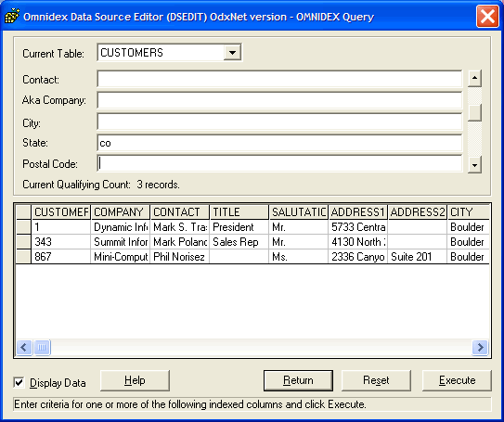Click the Execute button

pos(457,380)
